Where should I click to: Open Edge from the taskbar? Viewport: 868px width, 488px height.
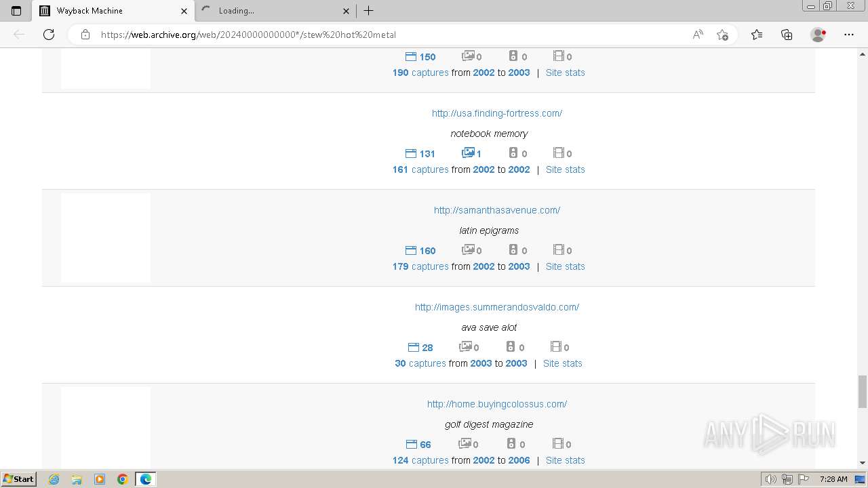point(146,479)
